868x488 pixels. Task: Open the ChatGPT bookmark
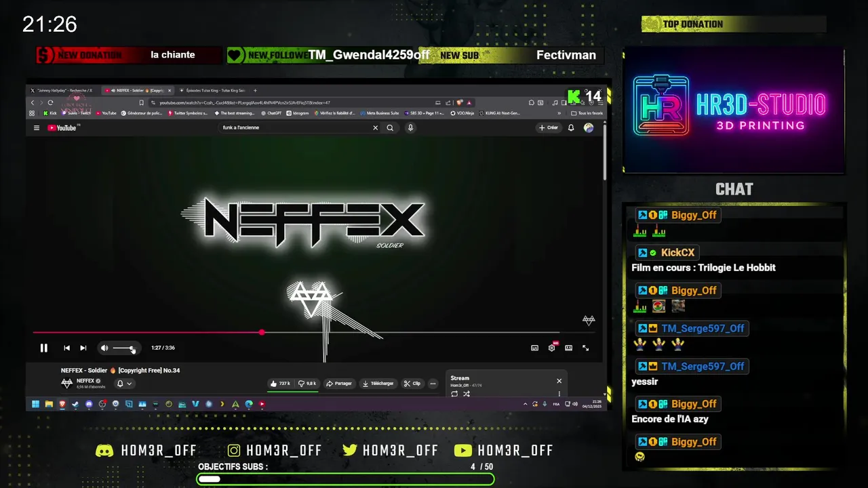(x=271, y=113)
